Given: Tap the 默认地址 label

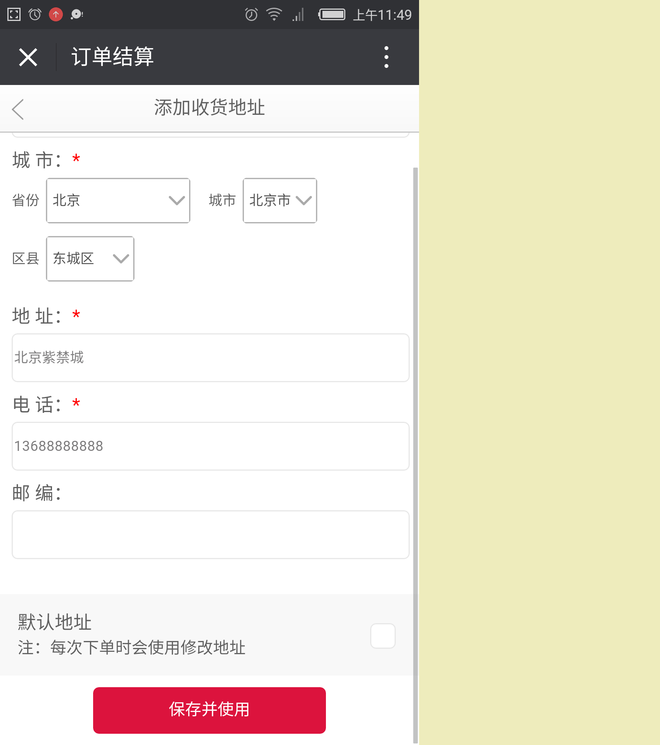Looking at the screenshot, I should coord(55,621).
